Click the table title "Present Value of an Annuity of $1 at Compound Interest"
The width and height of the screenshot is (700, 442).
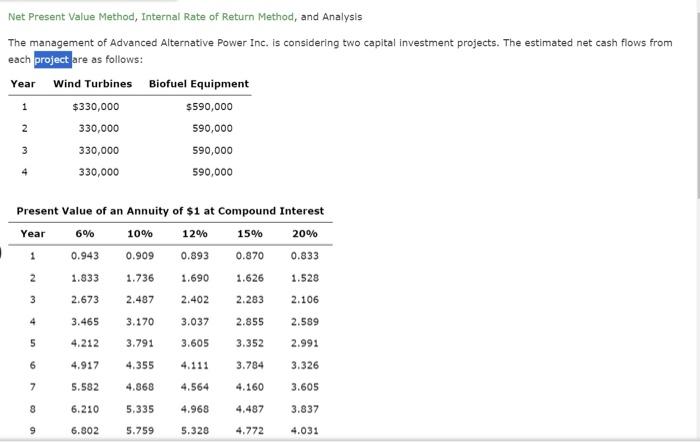[x=170, y=211]
